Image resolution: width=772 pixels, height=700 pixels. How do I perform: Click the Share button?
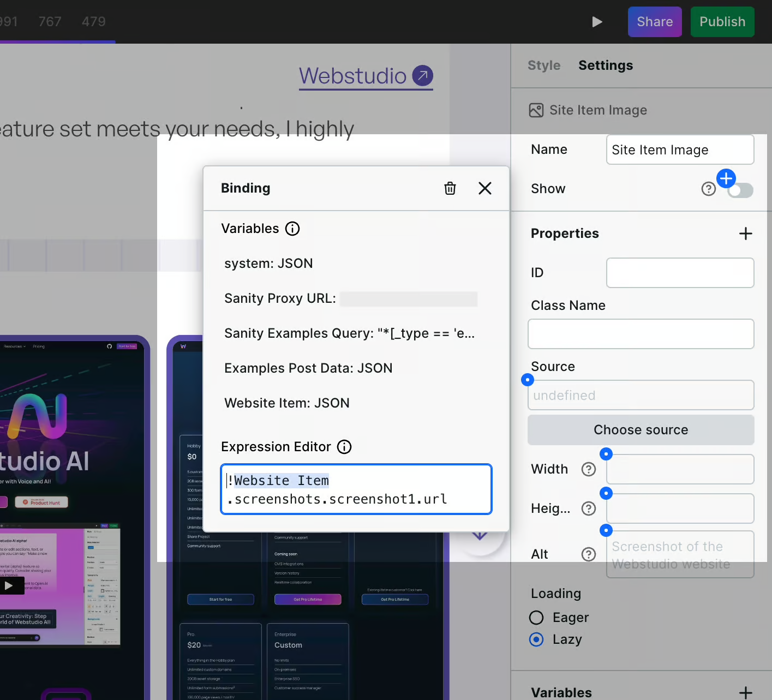[655, 22]
